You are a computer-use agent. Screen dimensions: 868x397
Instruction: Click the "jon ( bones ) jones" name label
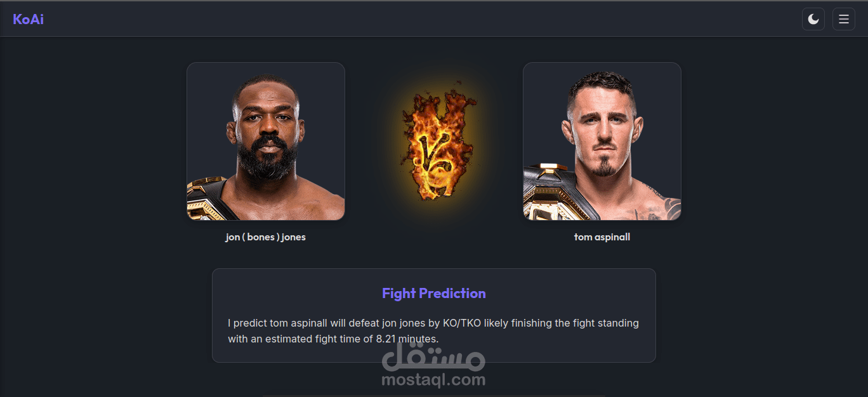266,237
